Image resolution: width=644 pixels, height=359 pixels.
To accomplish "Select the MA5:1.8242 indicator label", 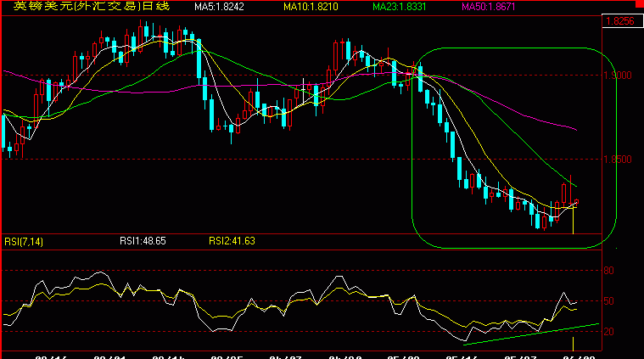I will tap(219, 7).
